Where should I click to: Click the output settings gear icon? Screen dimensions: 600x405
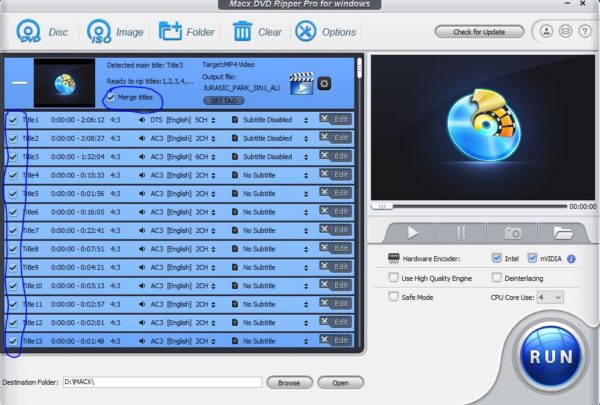[x=323, y=82]
